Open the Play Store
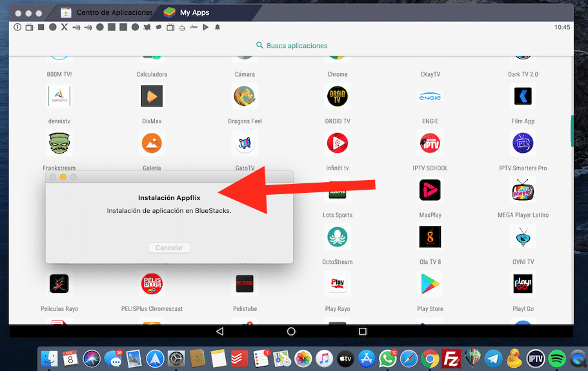Viewport: 588px width, 371px height. [x=430, y=284]
